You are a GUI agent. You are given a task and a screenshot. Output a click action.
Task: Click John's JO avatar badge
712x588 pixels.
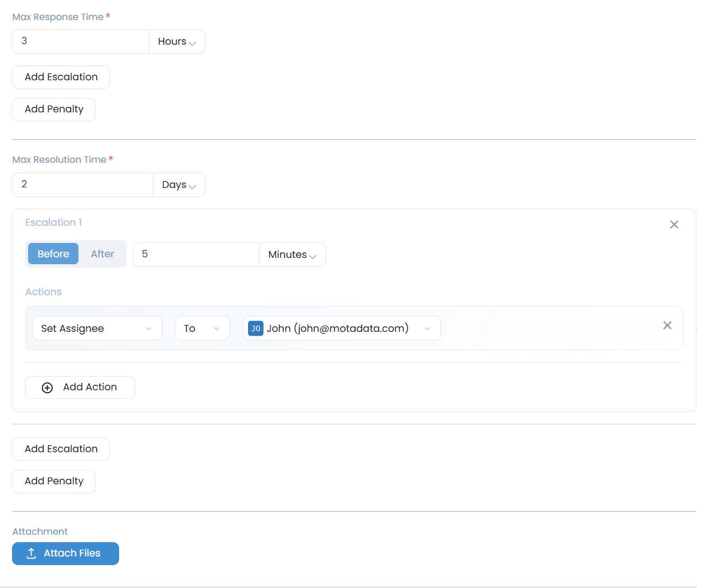[x=255, y=328]
